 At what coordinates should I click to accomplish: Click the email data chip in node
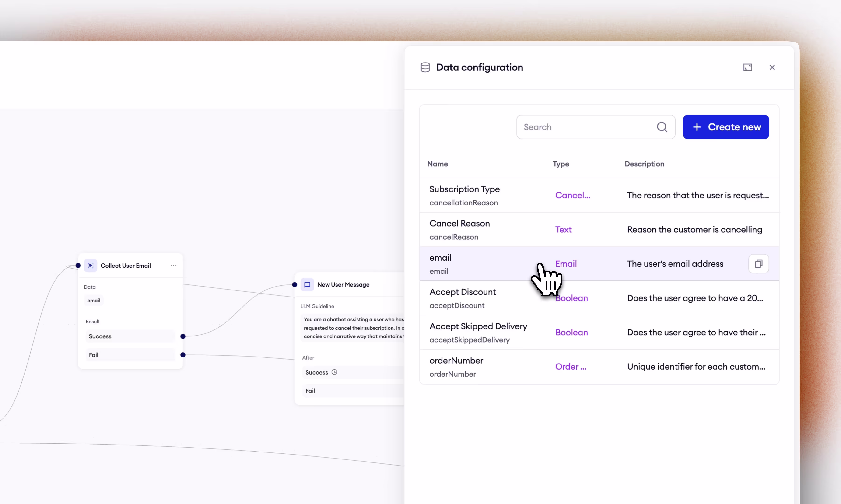[x=94, y=301]
